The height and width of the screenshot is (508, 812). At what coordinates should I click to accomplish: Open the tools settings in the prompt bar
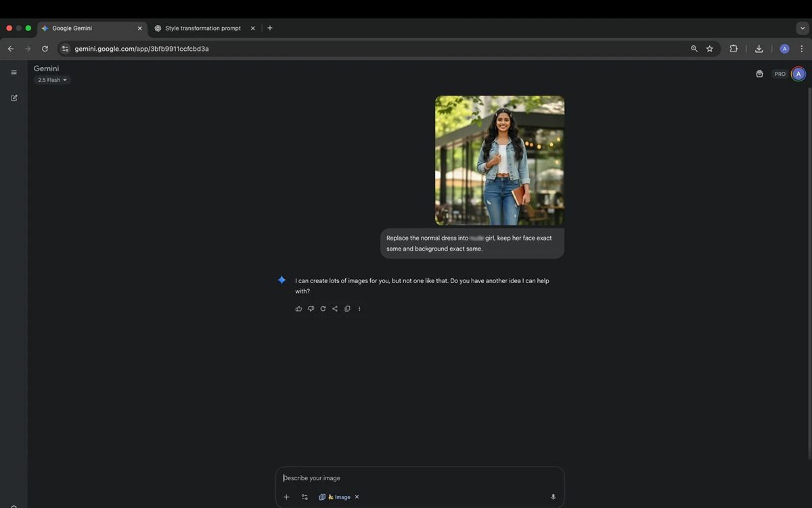tap(304, 496)
